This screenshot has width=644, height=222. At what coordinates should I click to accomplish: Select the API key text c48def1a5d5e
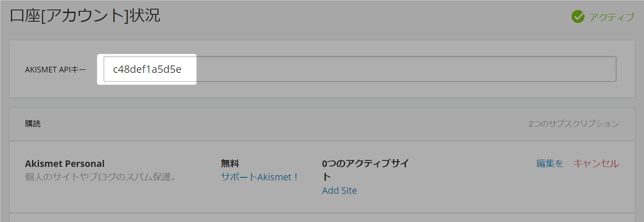pos(147,69)
